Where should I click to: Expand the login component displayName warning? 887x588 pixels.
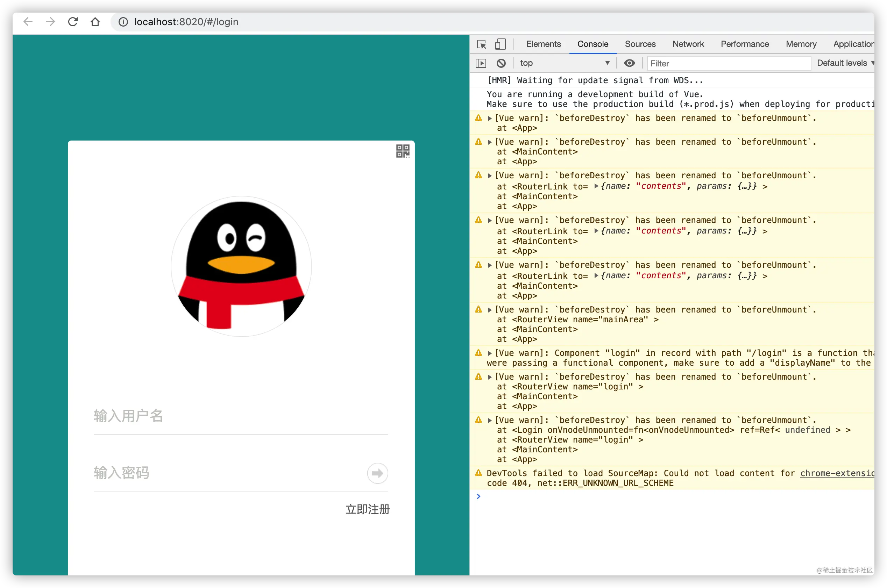[490, 353]
